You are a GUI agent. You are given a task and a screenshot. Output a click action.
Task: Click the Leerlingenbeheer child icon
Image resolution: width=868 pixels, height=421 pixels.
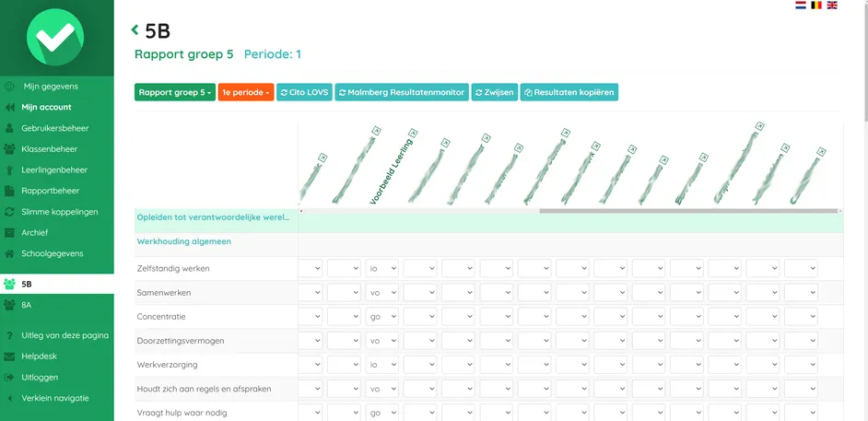click(x=9, y=170)
